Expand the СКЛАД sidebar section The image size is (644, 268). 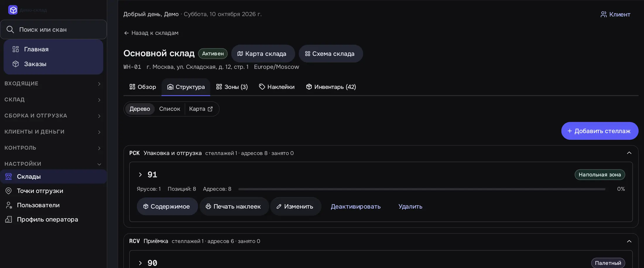pos(53,100)
